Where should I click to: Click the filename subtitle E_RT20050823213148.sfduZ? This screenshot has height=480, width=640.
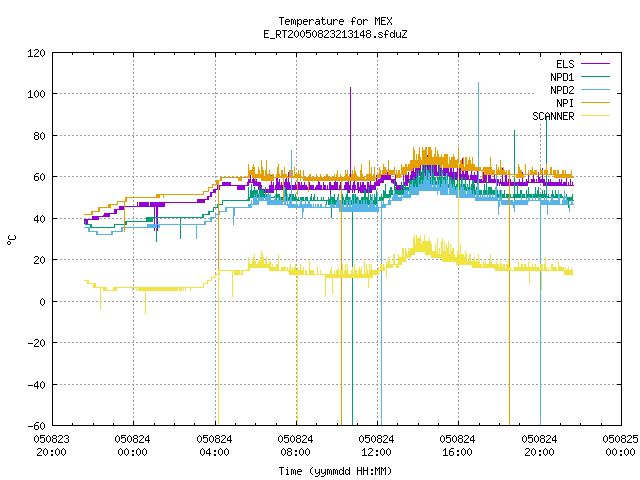(x=335, y=34)
